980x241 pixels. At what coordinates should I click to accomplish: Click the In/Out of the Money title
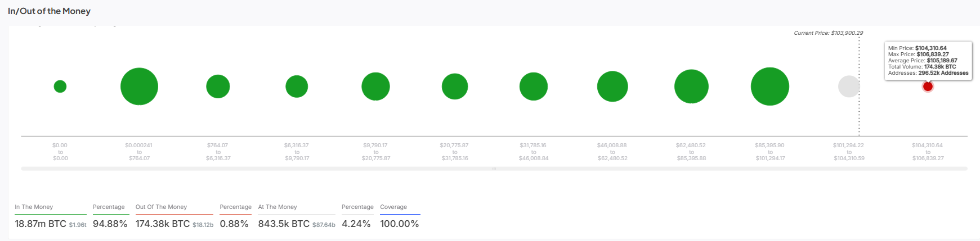pyautogui.click(x=49, y=11)
